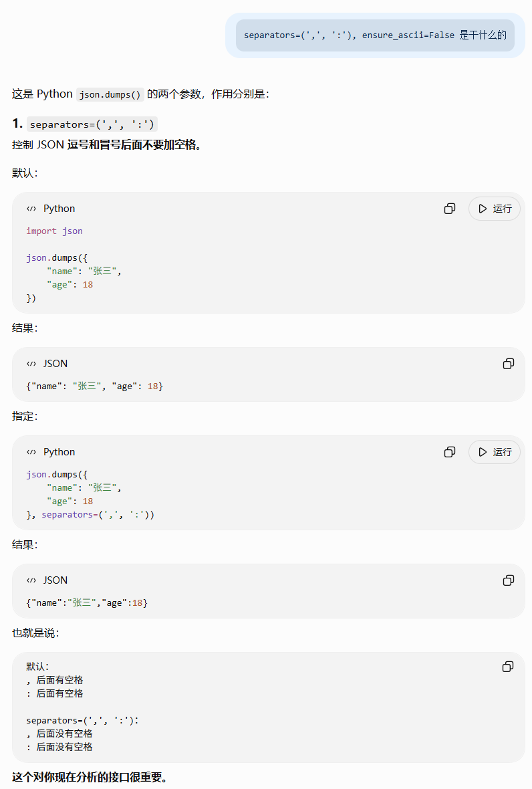Click the code icon beside the first JSON label
The width and height of the screenshot is (532, 789).
point(31,363)
